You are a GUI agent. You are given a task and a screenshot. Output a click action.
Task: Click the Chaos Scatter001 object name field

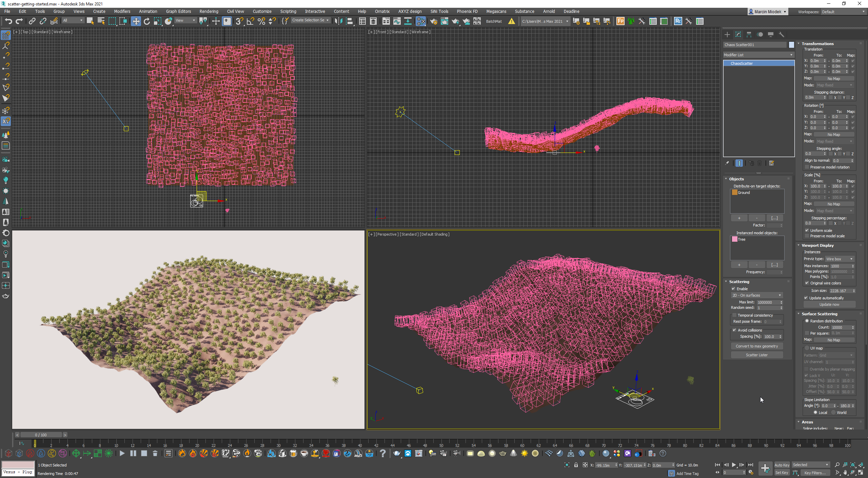coord(755,45)
